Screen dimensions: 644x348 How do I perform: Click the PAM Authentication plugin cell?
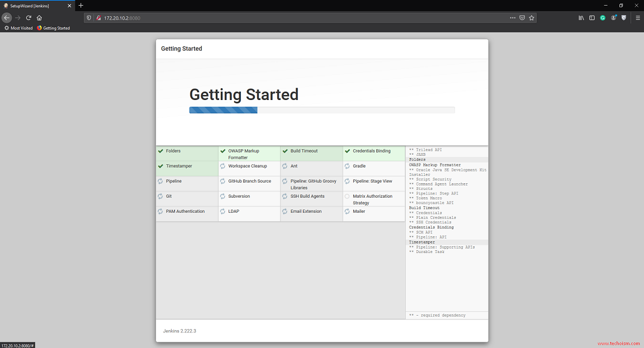pyautogui.click(x=187, y=214)
